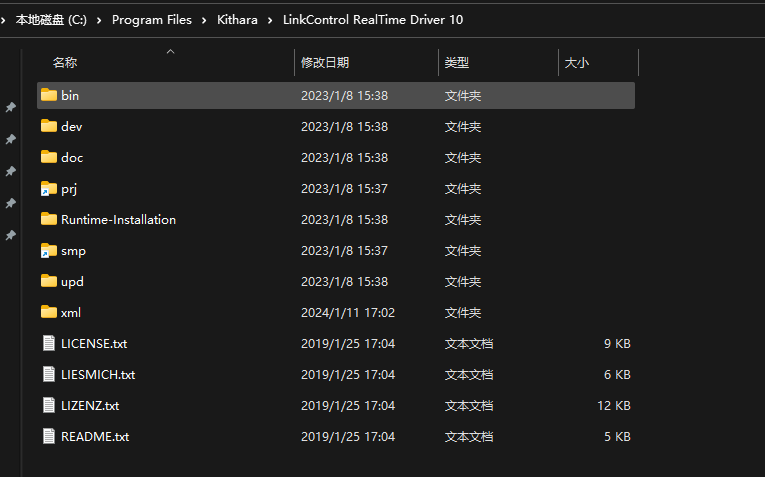Select the Runtime-Installation folder icon
This screenshot has width=765, height=477.
[49, 219]
